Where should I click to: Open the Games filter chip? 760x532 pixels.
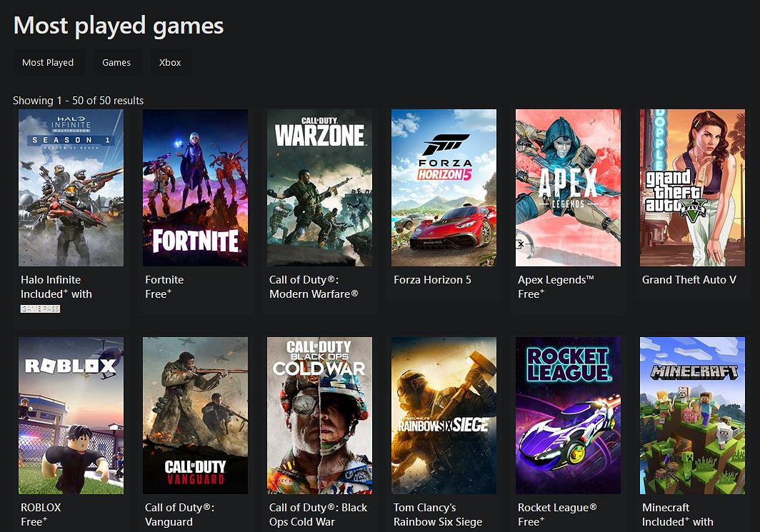click(117, 62)
